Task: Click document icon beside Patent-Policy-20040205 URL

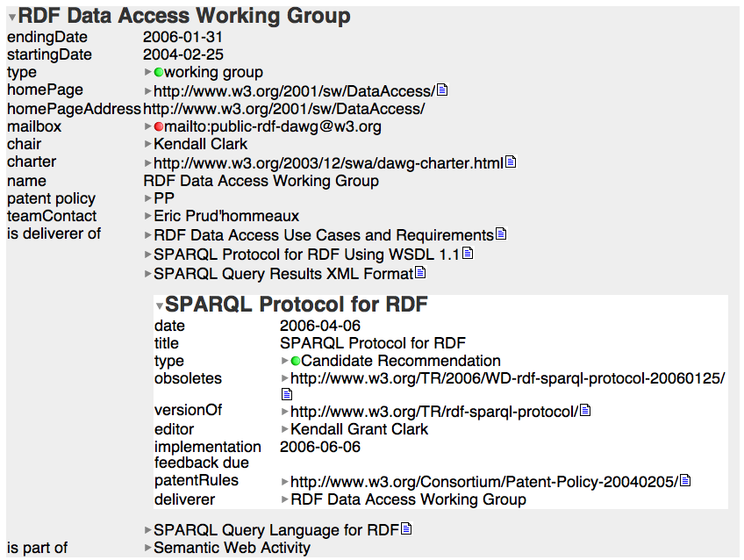Action: pyautogui.click(x=685, y=481)
